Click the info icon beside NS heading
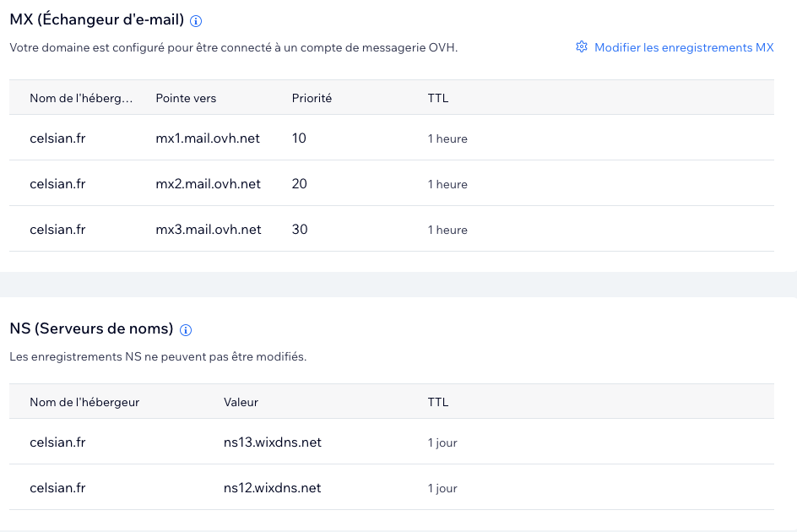Screen dimensions: 797x532 186,330
